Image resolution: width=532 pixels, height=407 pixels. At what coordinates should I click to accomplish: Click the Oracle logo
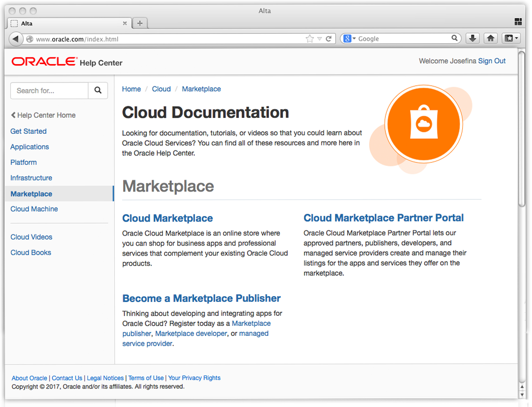[44, 62]
